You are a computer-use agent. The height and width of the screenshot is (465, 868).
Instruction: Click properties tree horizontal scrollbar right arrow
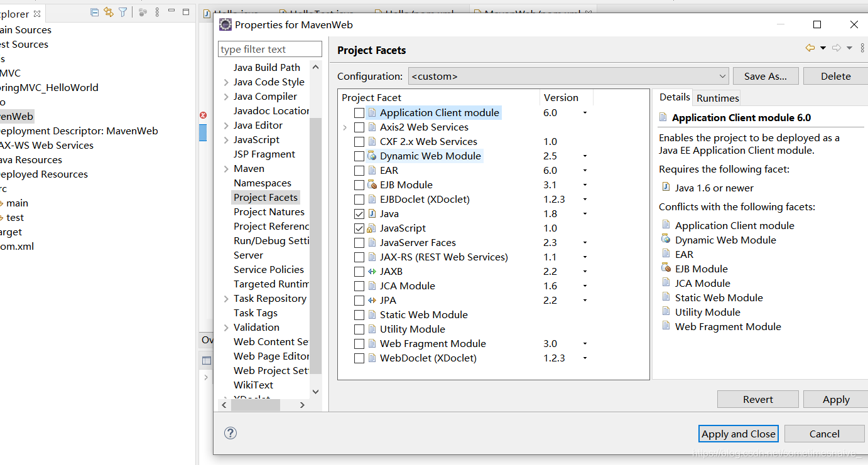302,405
